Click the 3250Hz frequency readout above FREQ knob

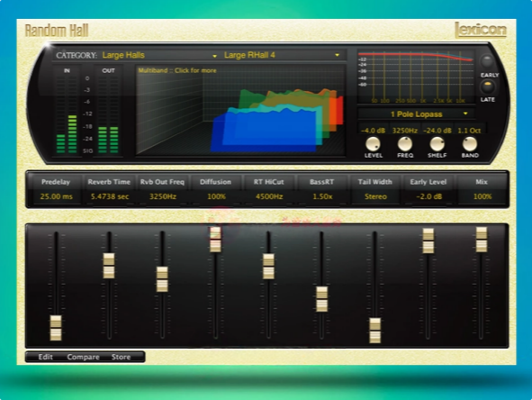click(405, 131)
